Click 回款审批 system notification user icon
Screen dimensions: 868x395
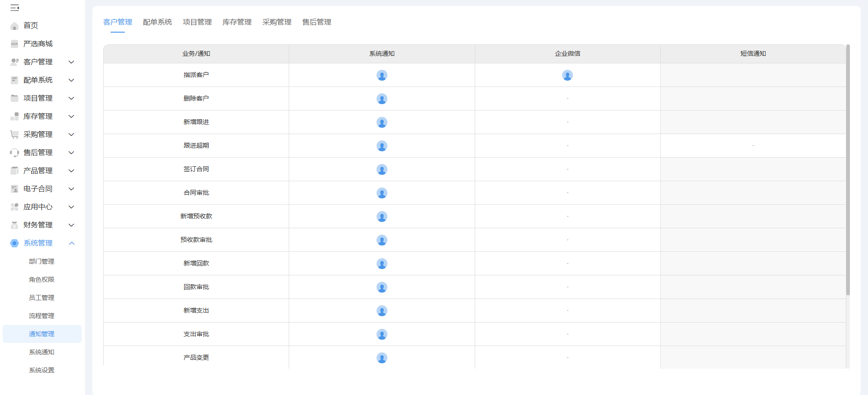pos(382,287)
